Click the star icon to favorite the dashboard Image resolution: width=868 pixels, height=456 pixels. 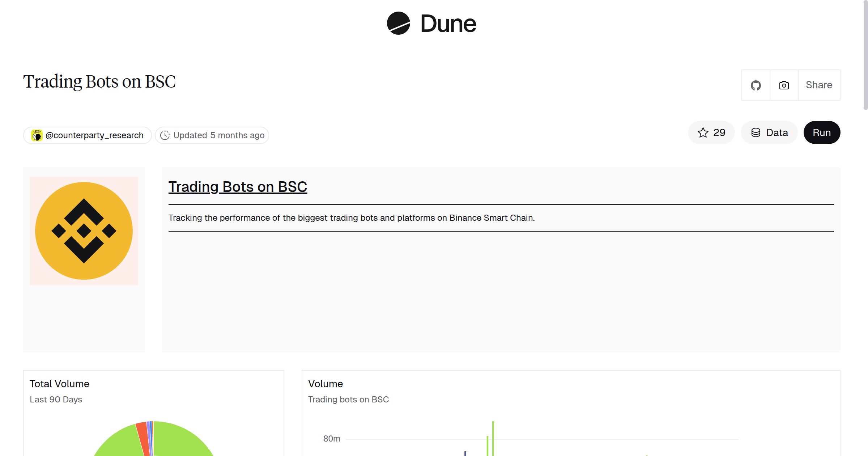click(x=703, y=132)
